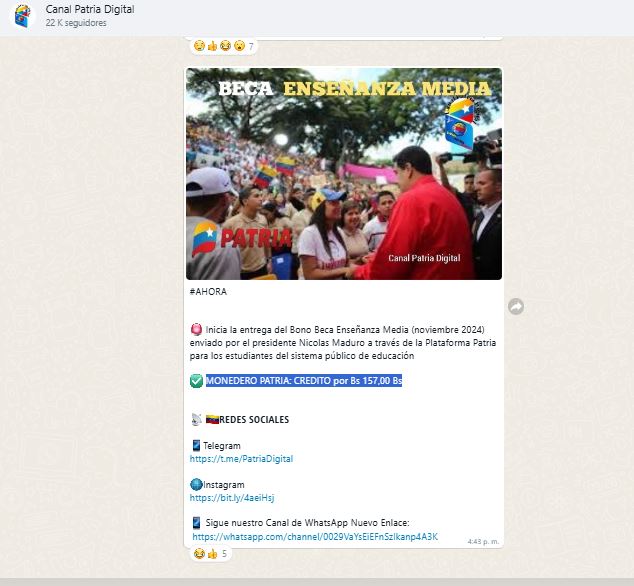This screenshot has width=634, height=586.
Task: Click the satellite antenna emoji
Action: (x=197, y=419)
